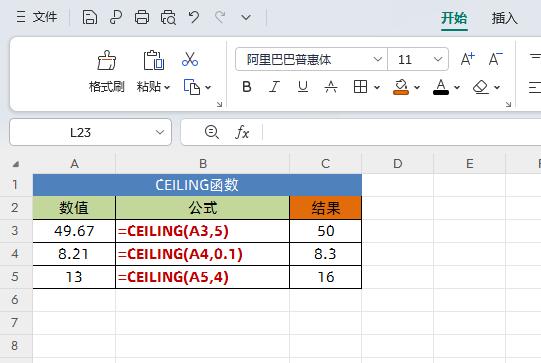
Task: Click the Paste clipboard icon
Action: (x=154, y=60)
